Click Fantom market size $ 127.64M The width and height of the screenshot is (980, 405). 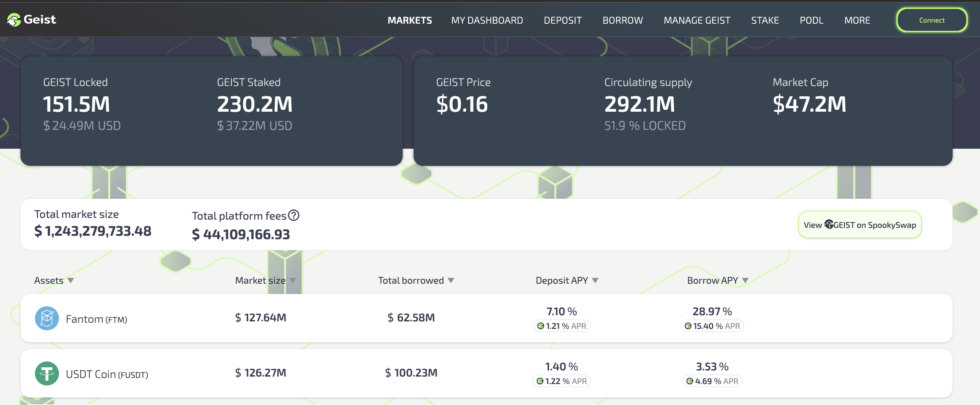click(261, 318)
